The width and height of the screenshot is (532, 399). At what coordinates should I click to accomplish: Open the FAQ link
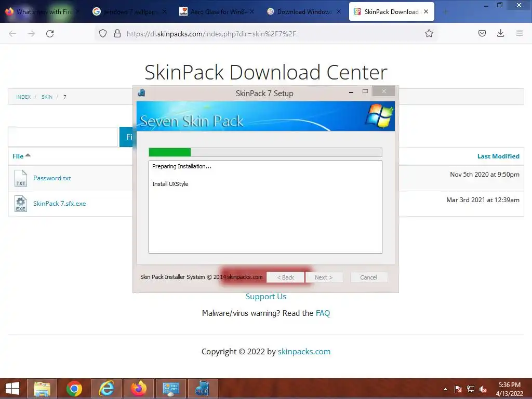click(x=323, y=313)
